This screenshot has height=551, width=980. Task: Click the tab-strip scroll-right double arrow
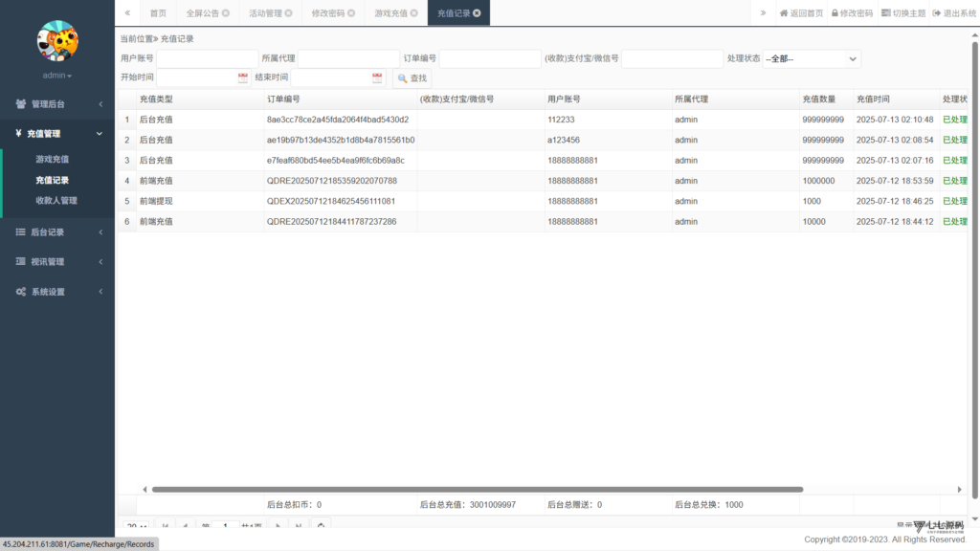tap(763, 12)
